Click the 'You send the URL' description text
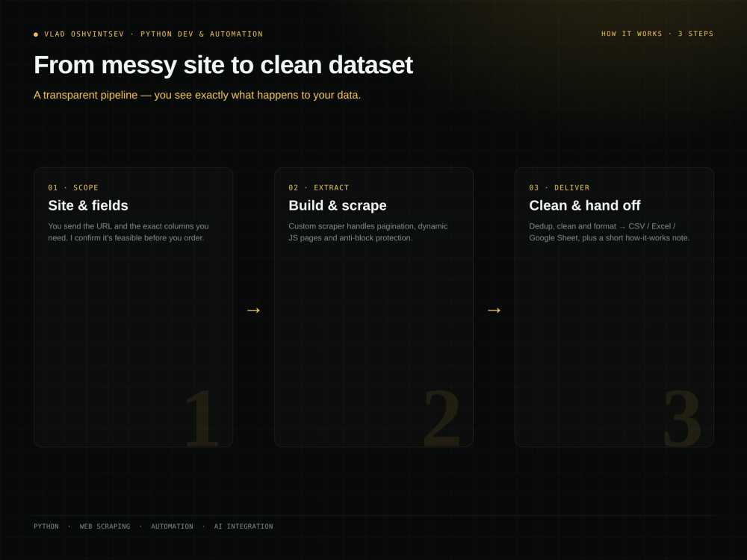747x560 pixels. 128,232
